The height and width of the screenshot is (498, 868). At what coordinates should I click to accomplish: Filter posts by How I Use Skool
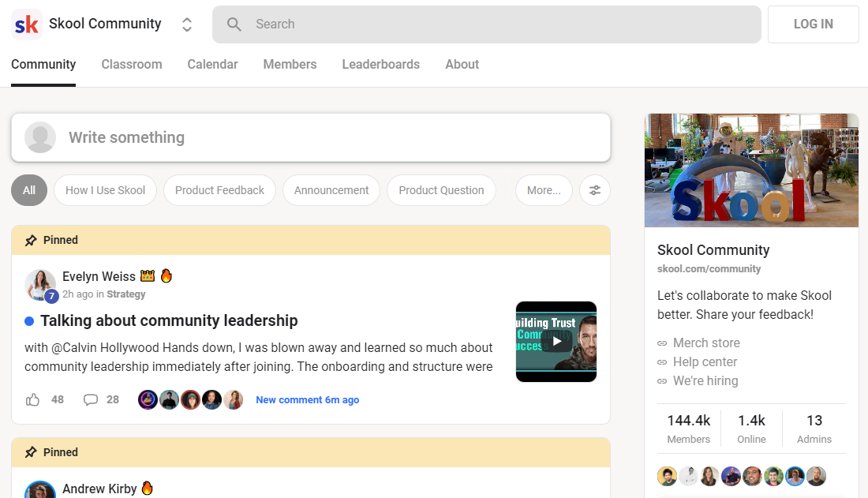point(105,190)
